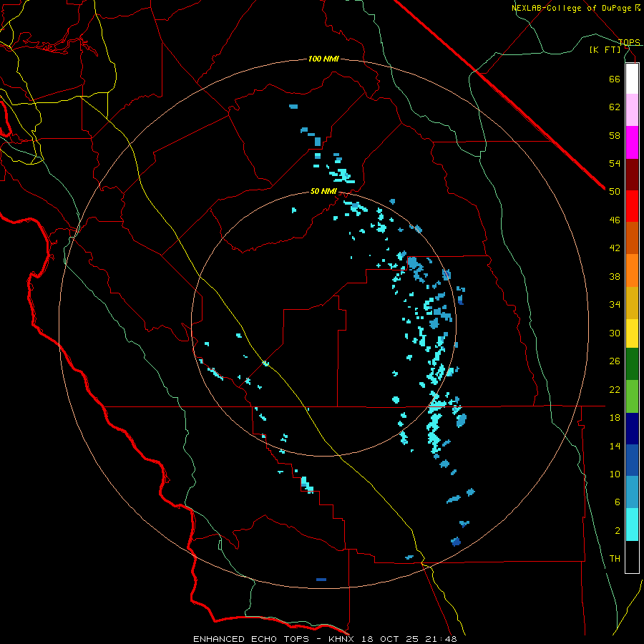Click the 'TH' threshold label
The height and width of the screenshot is (644, 644).
[615, 559]
